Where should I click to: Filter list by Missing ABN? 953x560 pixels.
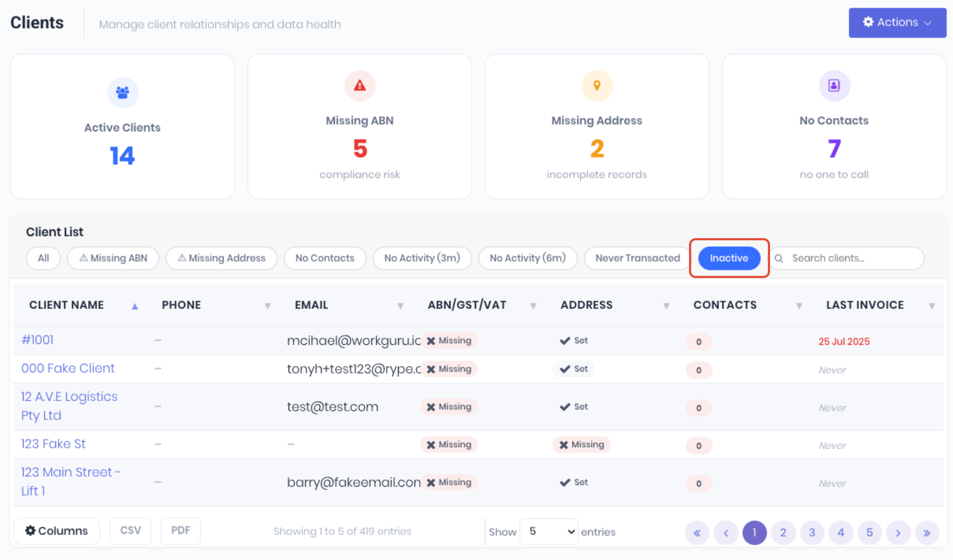[113, 258]
